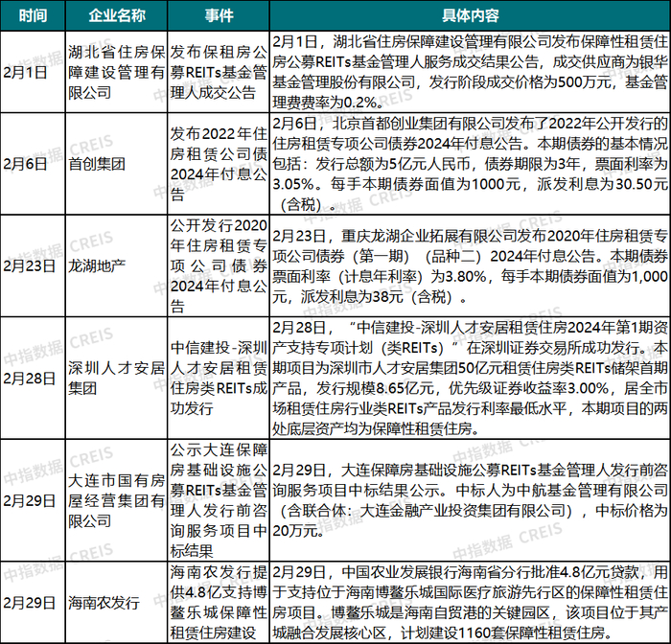
Task: Select event cell 发布保租房公募REITs基金管理人成交公告
Action: coord(219,72)
